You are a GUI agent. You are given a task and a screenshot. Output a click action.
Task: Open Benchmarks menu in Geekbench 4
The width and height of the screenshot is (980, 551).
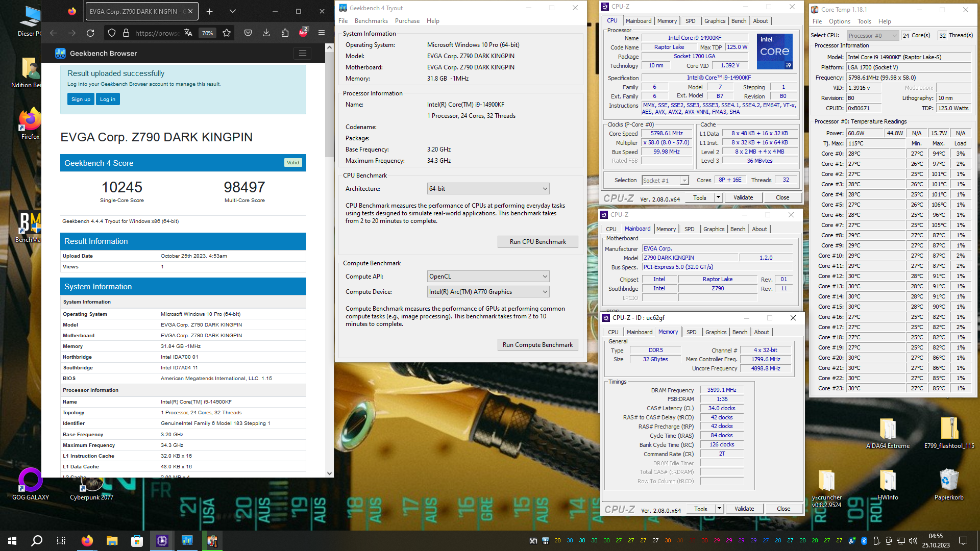coord(371,21)
